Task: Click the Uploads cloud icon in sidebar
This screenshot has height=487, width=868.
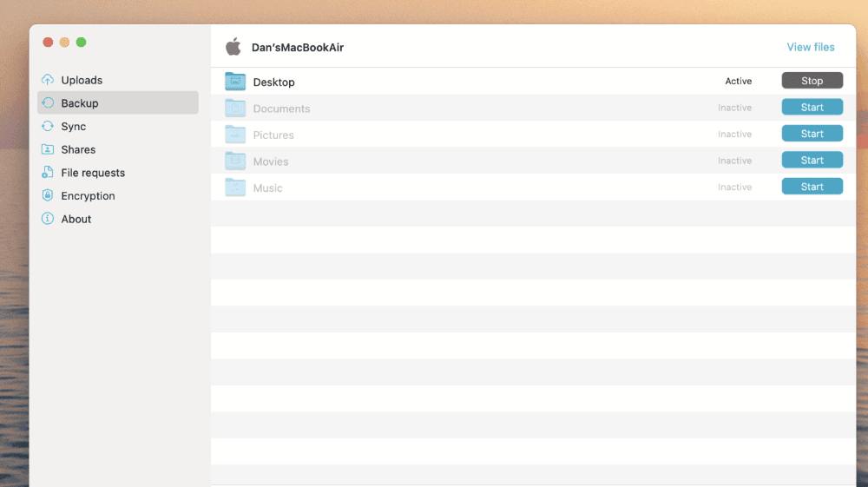Action: 48,80
